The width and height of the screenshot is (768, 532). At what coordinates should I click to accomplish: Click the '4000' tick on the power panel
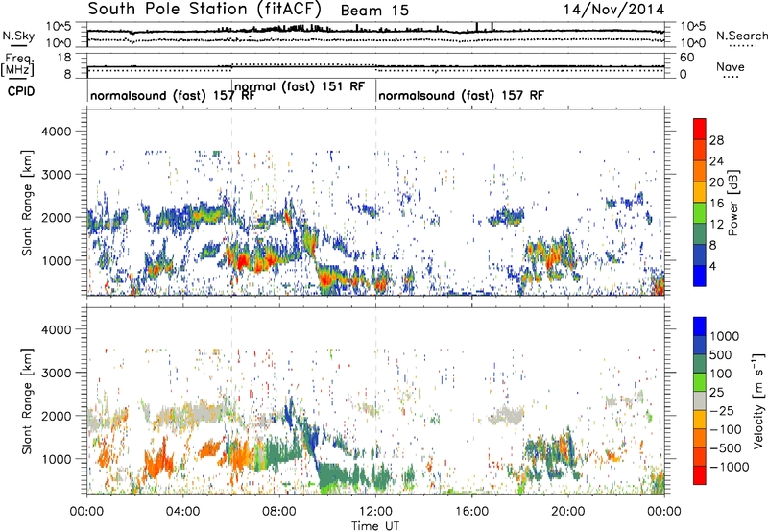(x=56, y=132)
